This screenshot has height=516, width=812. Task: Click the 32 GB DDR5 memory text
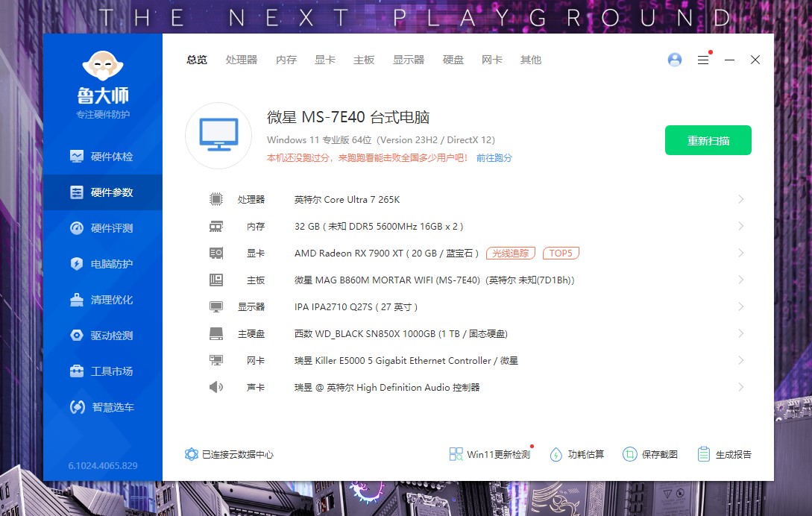point(379,227)
